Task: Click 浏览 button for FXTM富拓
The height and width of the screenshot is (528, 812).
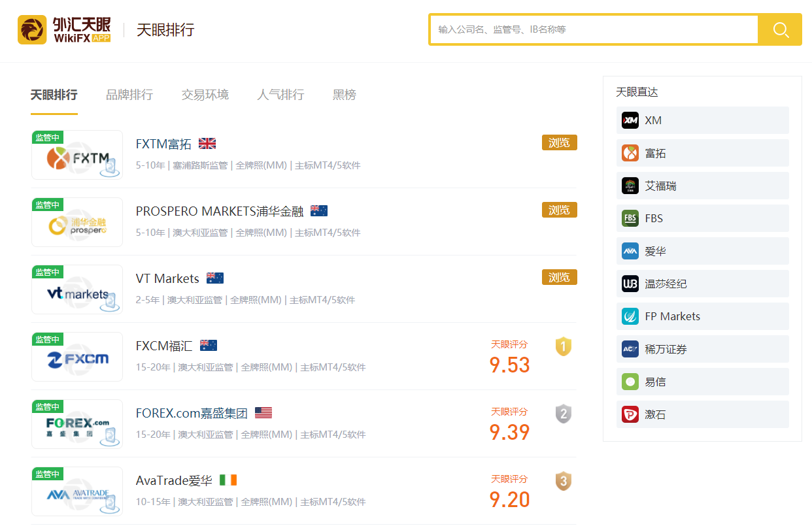Action: pos(560,142)
